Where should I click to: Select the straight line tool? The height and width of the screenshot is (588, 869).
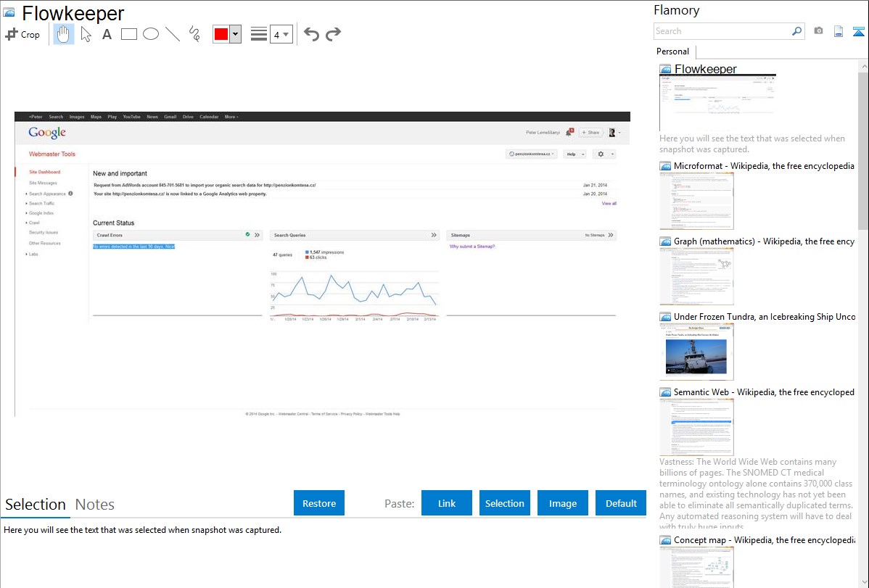pyautogui.click(x=173, y=34)
